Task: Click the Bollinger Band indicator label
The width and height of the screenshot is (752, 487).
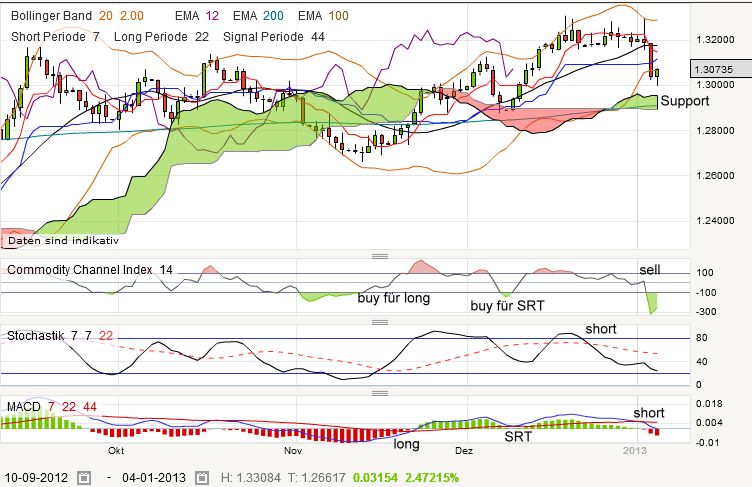Action: click(51, 16)
